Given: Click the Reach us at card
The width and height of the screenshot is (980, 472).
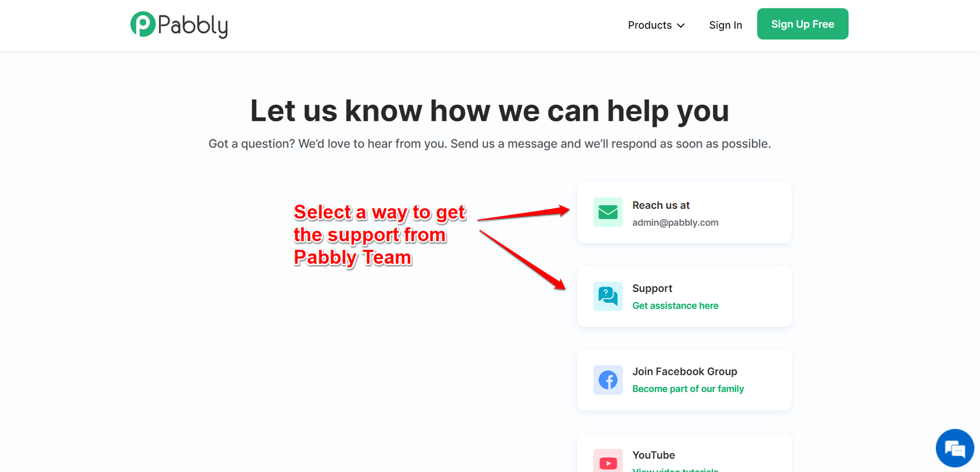Looking at the screenshot, I should (684, 212).
